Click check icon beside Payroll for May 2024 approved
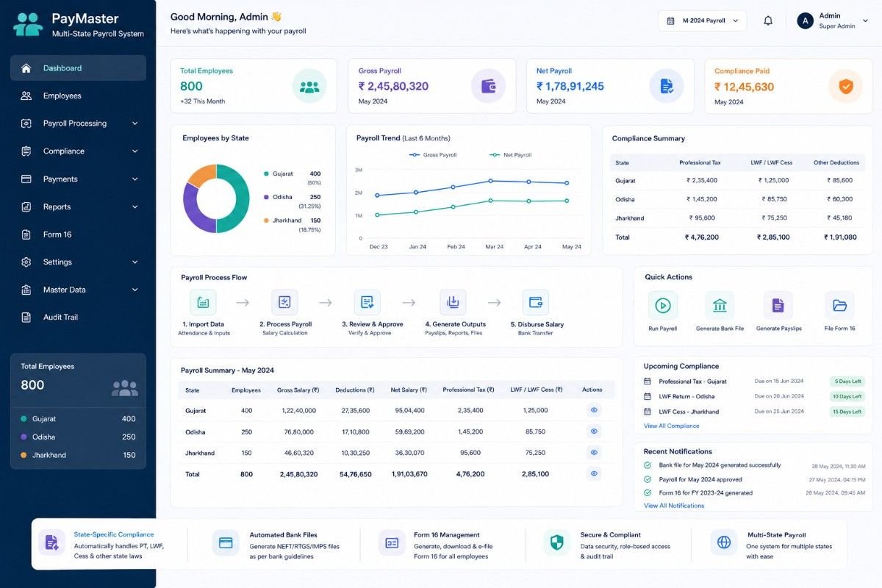 (648, 479)
